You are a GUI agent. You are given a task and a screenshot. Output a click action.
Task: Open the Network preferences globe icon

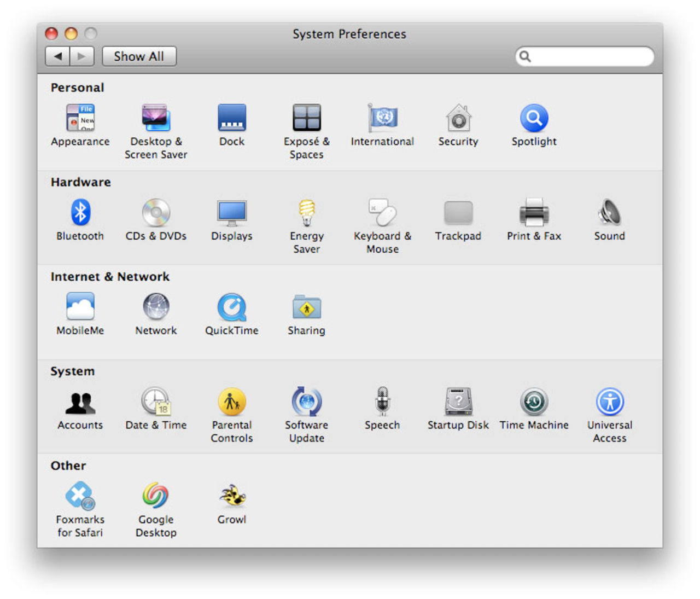[156, 307]
